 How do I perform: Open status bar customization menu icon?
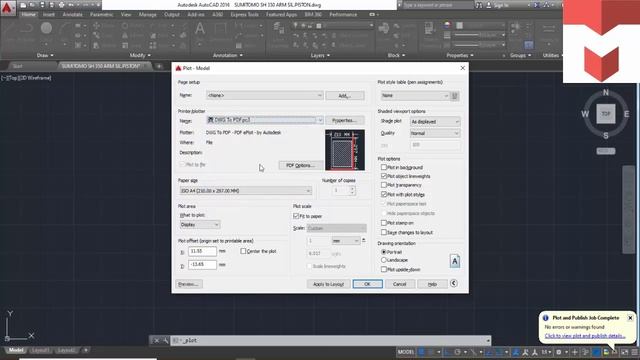[x=635, y=352]
